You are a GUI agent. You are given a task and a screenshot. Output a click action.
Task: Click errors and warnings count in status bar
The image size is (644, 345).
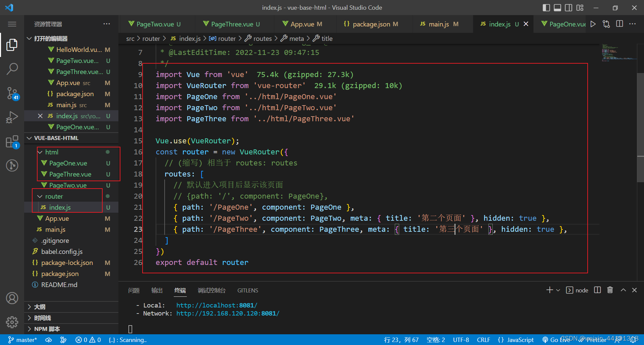[88, 340]
